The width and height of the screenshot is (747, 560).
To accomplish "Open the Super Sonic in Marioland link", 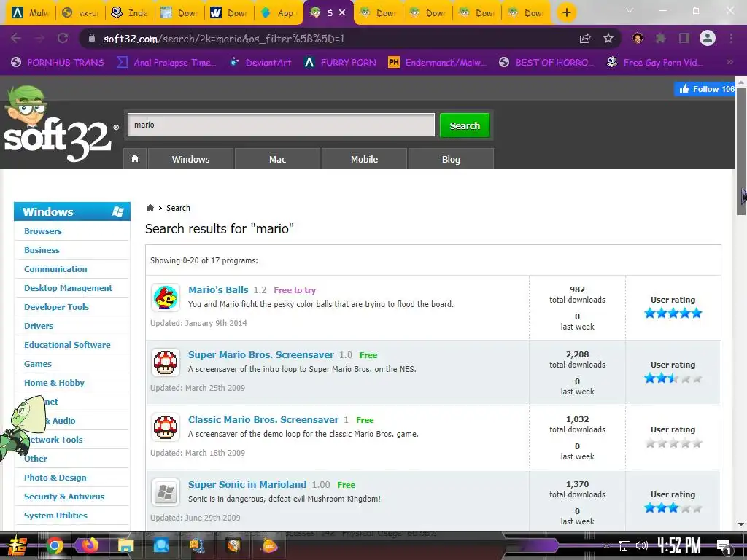I will tap(247, 484).
